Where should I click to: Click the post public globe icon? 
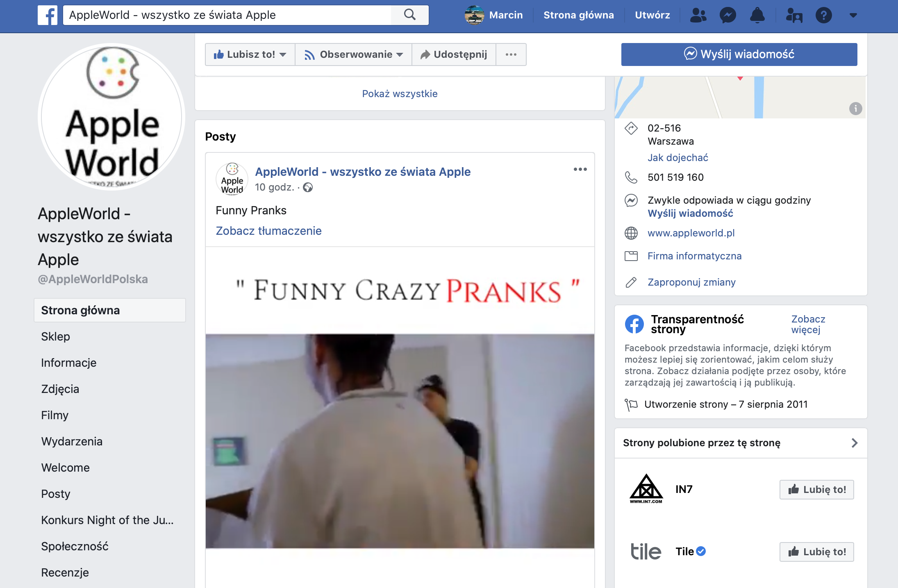(x=308, y=187)
